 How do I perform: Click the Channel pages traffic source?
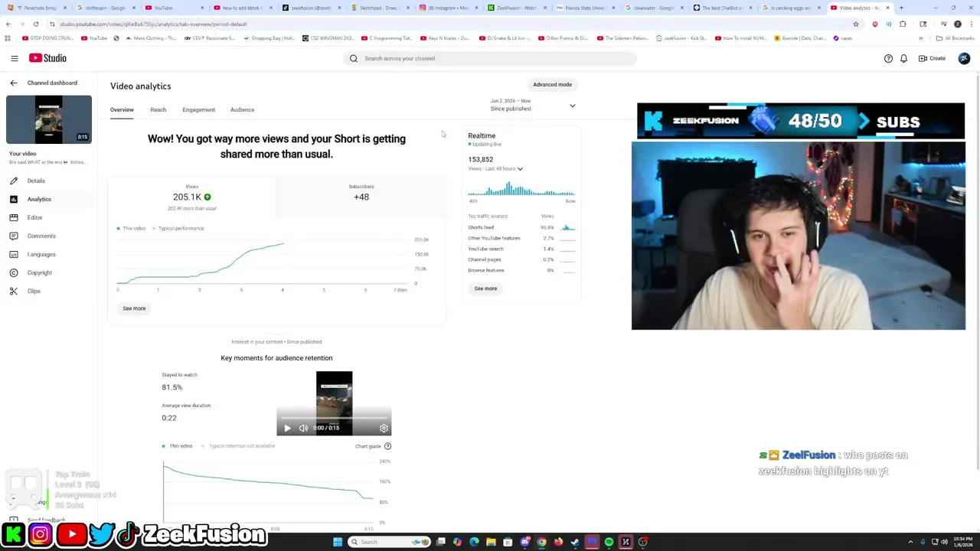click(x=484, y=259)
